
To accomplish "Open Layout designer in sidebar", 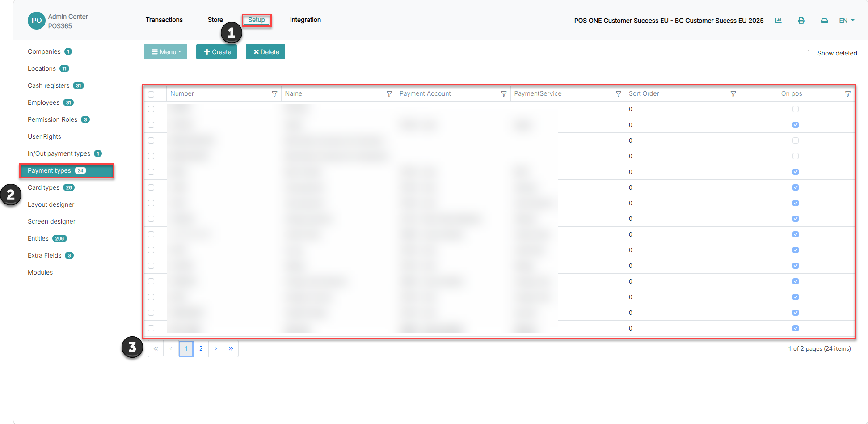I will pos(51,204).
